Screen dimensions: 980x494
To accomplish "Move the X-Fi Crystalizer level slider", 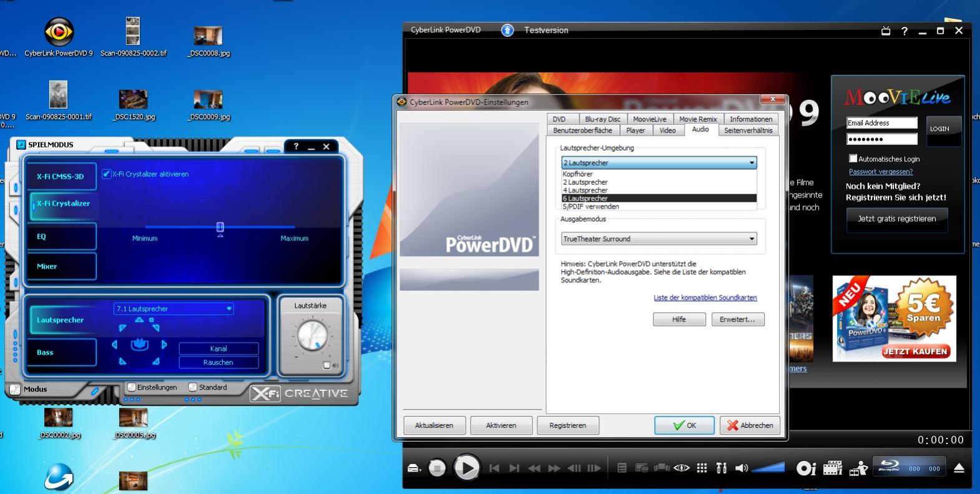I will [x=220, y=228].
